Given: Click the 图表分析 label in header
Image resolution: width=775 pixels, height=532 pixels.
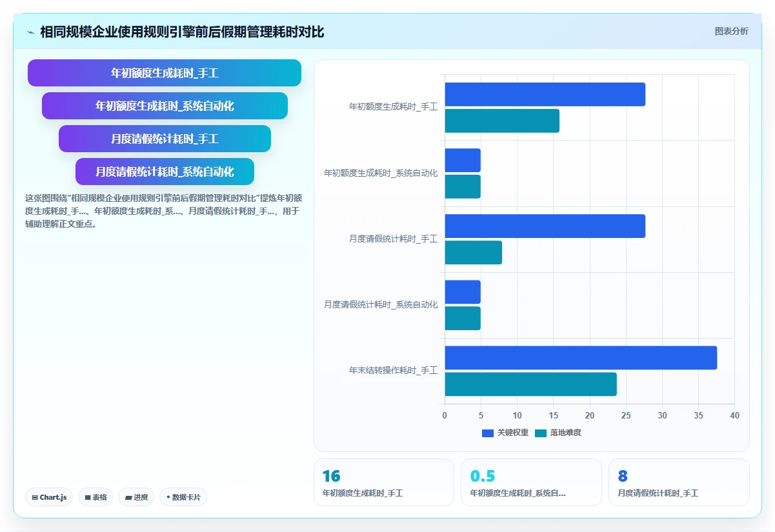Looking at the screenshot, I should 732,31.
